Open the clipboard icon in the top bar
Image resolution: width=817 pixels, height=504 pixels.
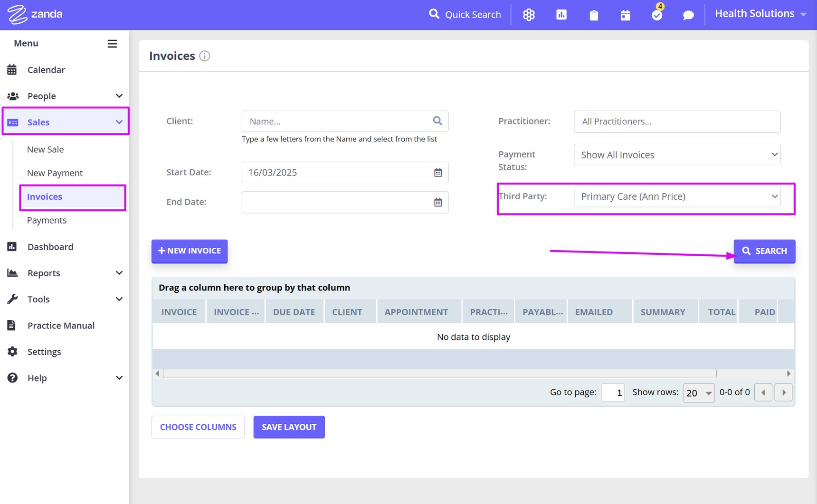point(593,15)
